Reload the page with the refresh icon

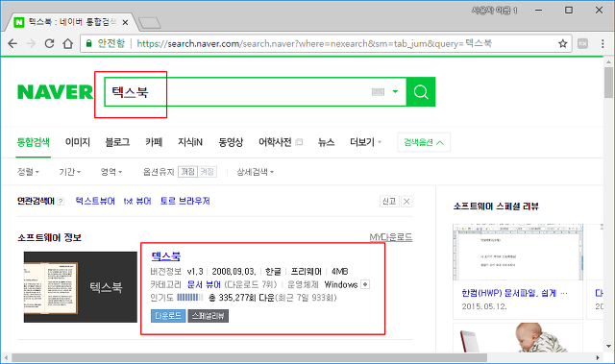(49, 43)
